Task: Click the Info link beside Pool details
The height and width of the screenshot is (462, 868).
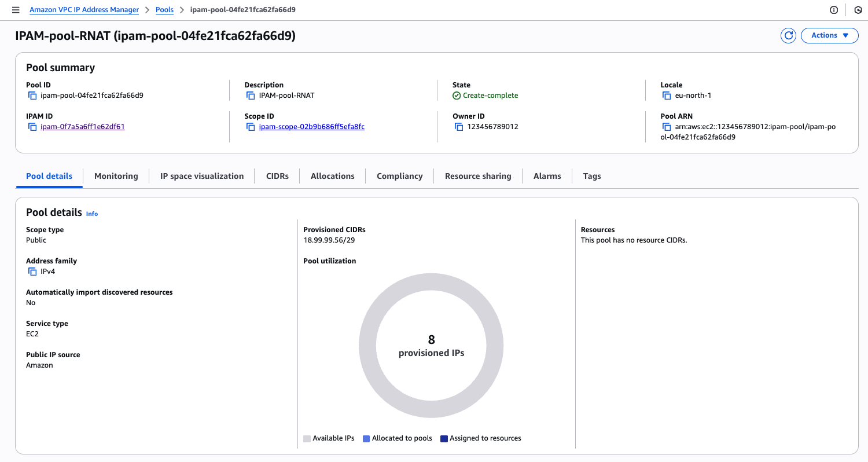Action: (x=92, y=214)
